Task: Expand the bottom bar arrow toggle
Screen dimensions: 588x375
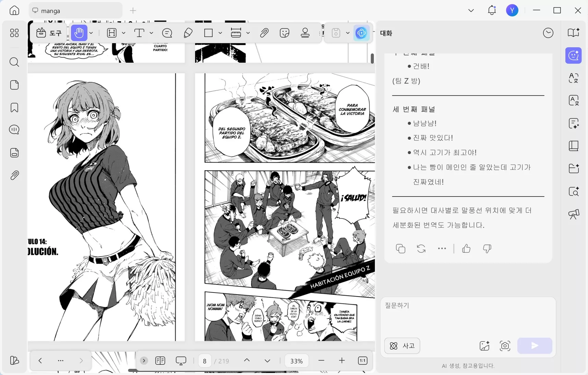Action: 144,361
